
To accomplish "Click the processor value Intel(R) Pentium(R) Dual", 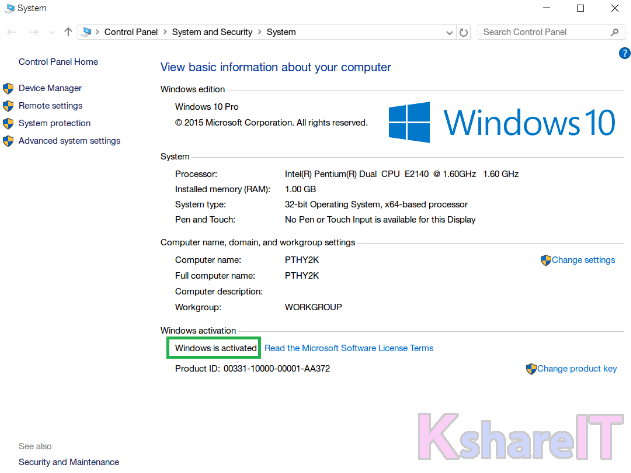I will pyautogui.click(x=402, y=174).
